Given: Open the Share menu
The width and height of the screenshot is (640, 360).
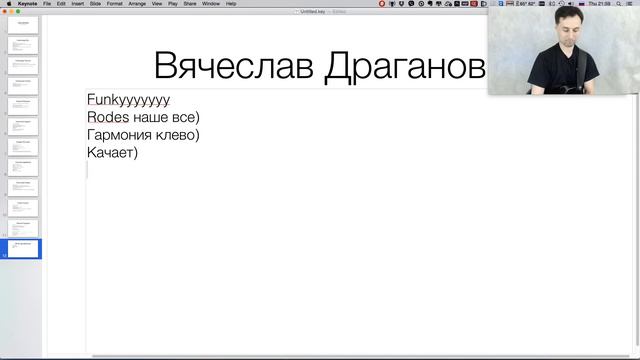Looking at the screenshot, I should [x=190, y=3].
